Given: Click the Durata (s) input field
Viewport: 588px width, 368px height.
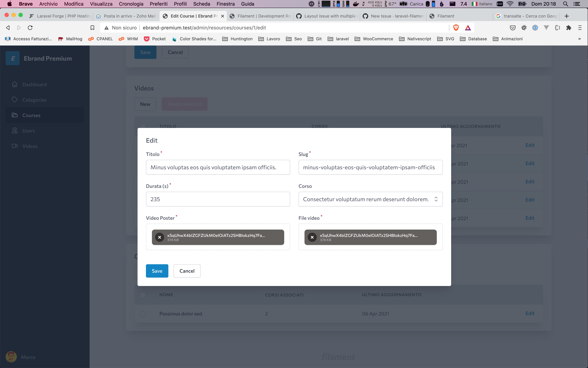Looking at the screenshot, I should (218, 199).
